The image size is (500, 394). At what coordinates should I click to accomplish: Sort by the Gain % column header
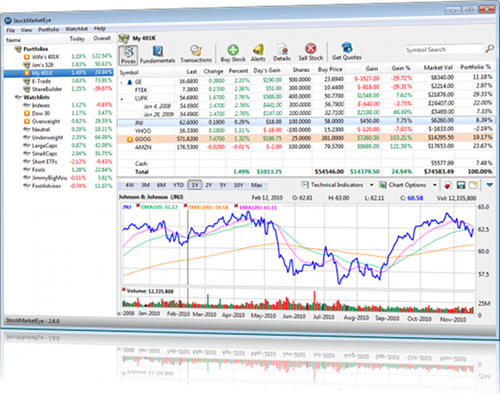[400, 68]
